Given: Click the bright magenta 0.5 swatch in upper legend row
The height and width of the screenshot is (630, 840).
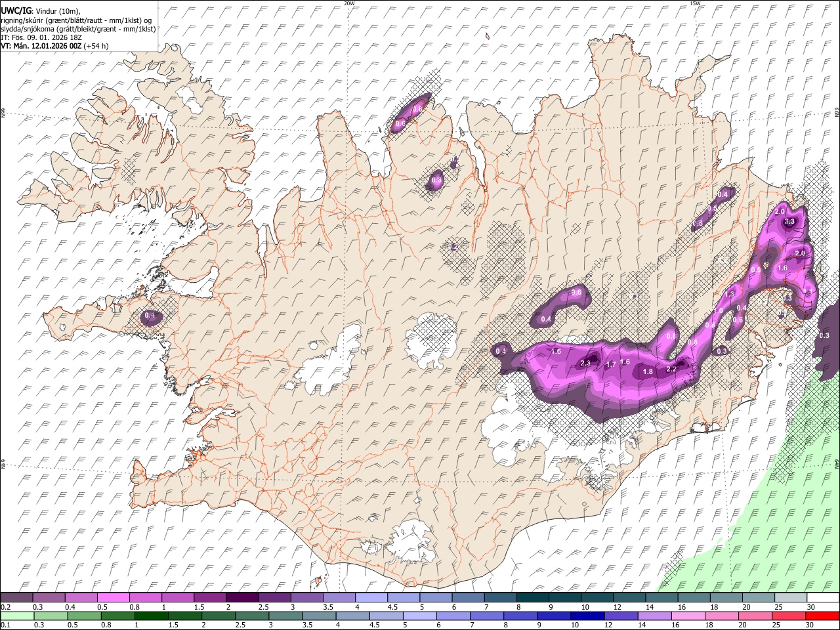Looking at the screenshot, I should pos(114,598).
